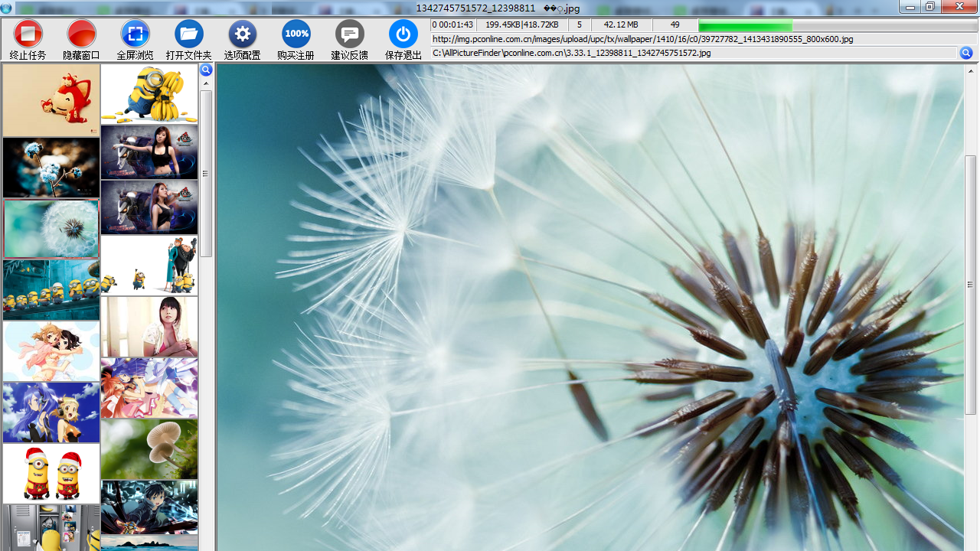Open 选项配置 options gear icon
This screenshot has width=980, height=551.
243,34
